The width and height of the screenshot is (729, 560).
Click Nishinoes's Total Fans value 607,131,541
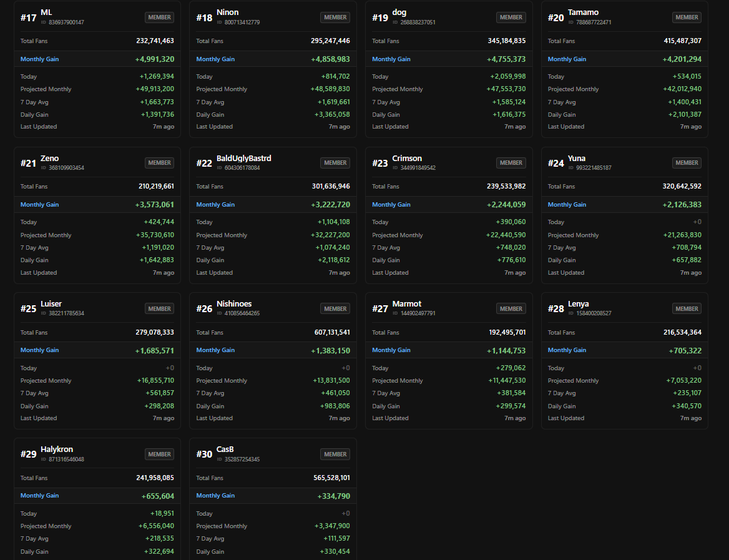click(332, 333)
